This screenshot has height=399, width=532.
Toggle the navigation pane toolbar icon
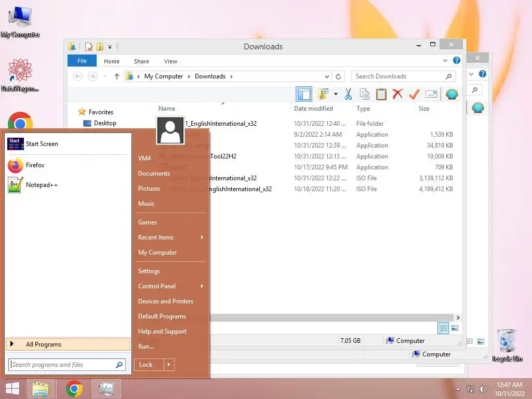point(303,94)
